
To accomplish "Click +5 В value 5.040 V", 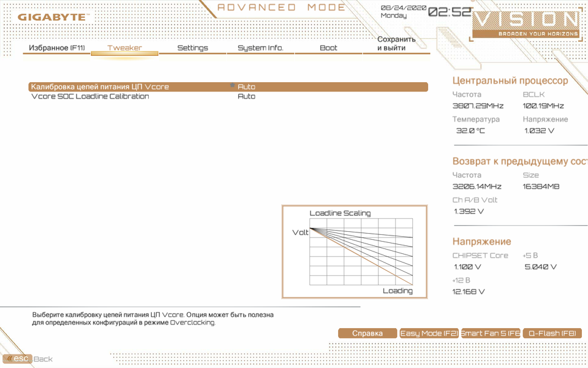I will click(x=541, y=267).
